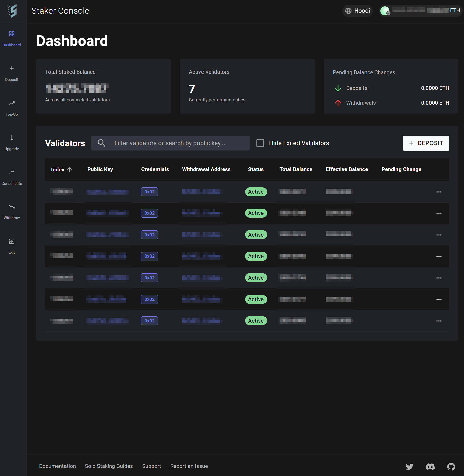Open the Deposit page from sidebar
464x476 pixels.
click(12, 73)
